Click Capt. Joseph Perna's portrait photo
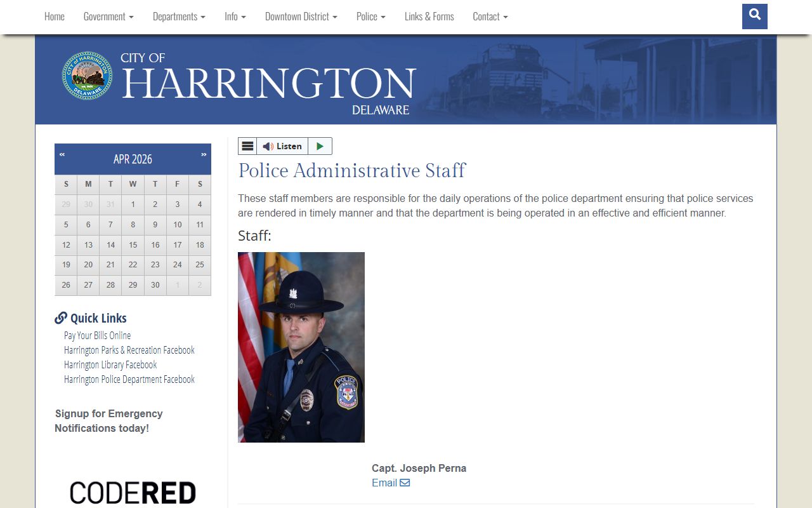This screenshot has height=508, width=812. [x=301, y=347]
